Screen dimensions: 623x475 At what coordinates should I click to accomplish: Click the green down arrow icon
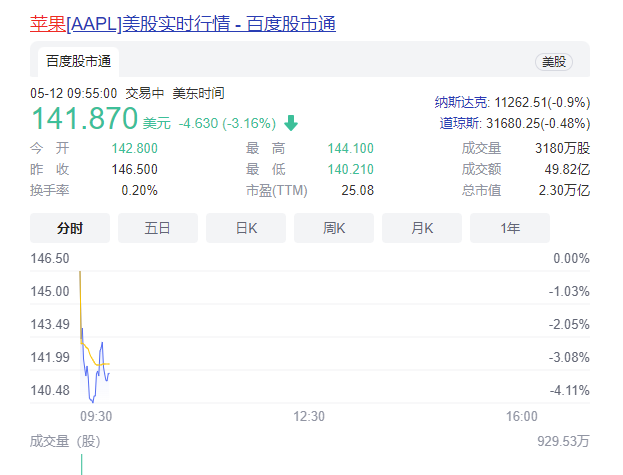291,123
